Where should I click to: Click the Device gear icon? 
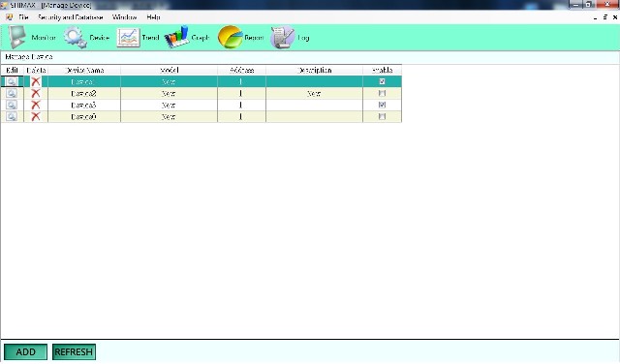click(76, 38)
